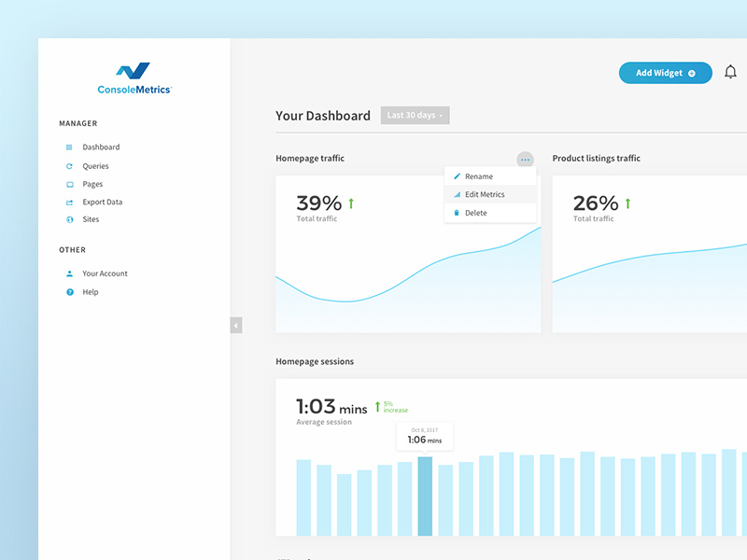The image size is (747, 560).
Task: Choose Edit Metrics in the widget menu
Action: [484, 194]
